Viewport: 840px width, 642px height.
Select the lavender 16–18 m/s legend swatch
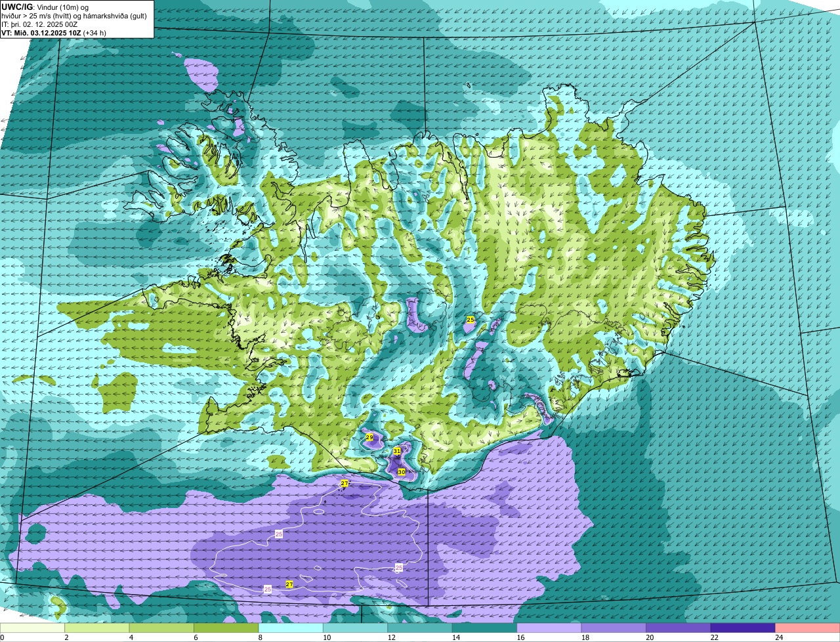point(549,628)
